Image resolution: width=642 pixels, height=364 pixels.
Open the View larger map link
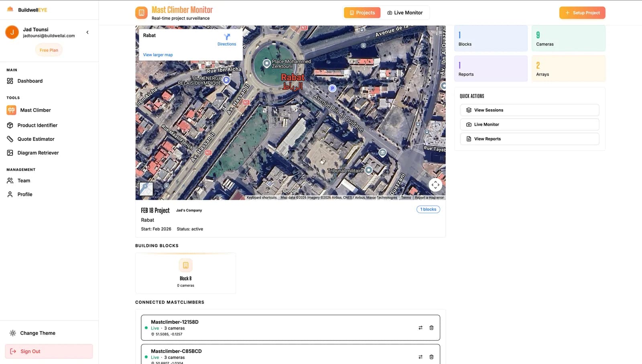pos(158,55)
